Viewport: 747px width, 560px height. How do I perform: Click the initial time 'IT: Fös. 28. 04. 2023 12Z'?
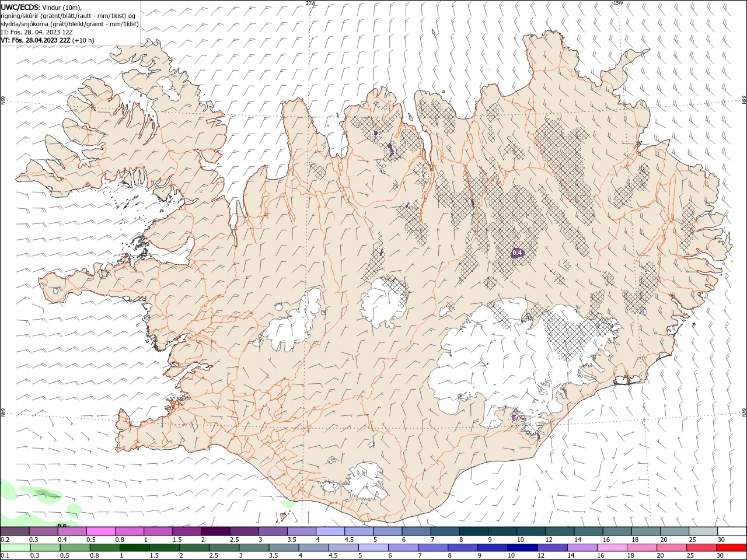coord(37,32)
